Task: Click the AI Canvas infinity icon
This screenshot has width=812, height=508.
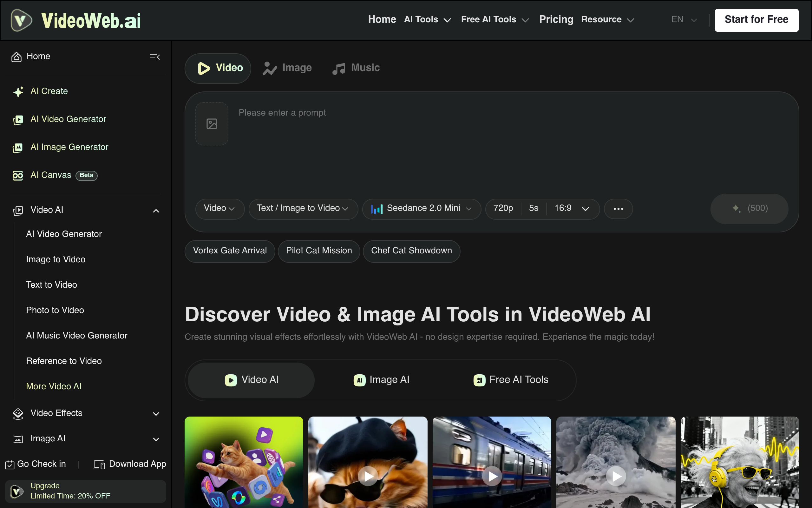Action: click(18, 175)
